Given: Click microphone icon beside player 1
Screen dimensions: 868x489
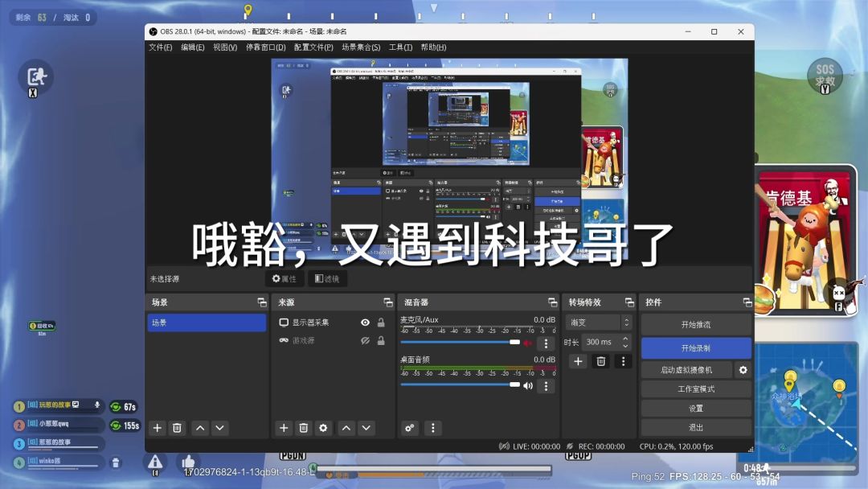Looking at the screenshot, I should 97,405.
